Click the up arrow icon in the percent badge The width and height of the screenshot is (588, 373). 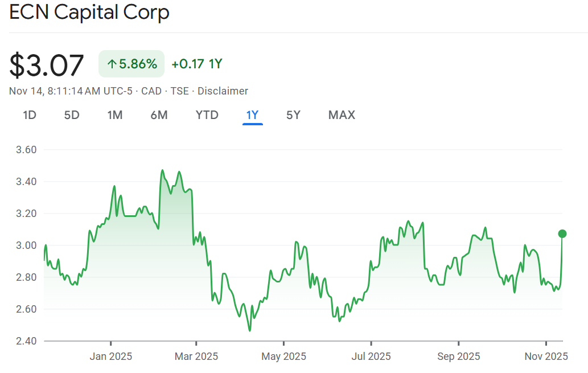click(x=112, y=64)
